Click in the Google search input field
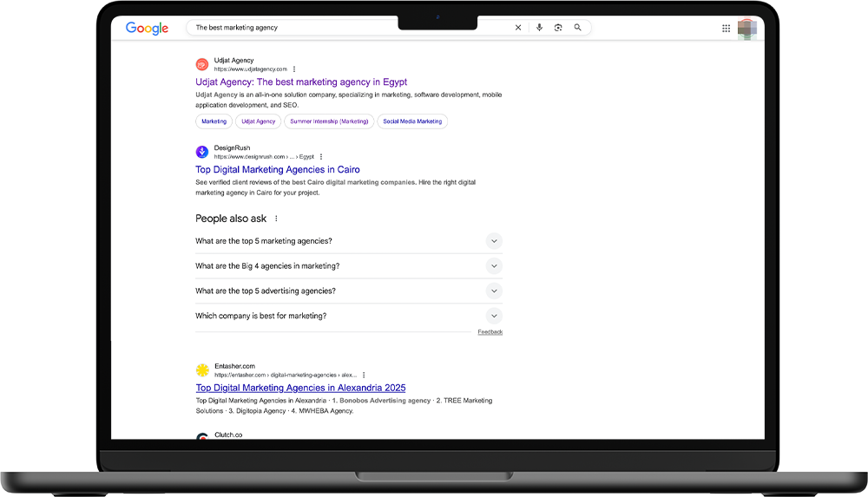Screen dimensions: 868x497 pyautogui.click(x=347, y=28)
